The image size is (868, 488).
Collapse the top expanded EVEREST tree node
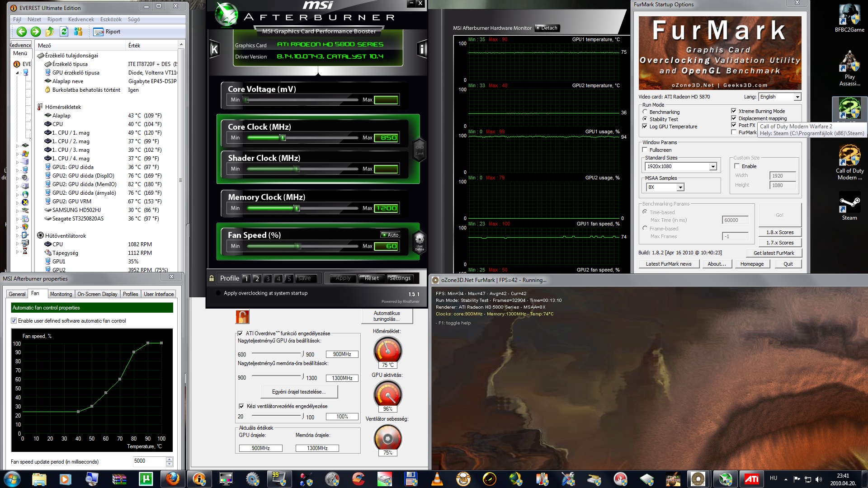(18, 73)
